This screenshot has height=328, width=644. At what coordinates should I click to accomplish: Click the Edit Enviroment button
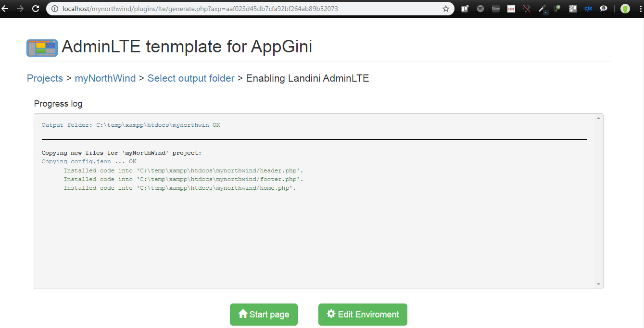coord(363,315)
